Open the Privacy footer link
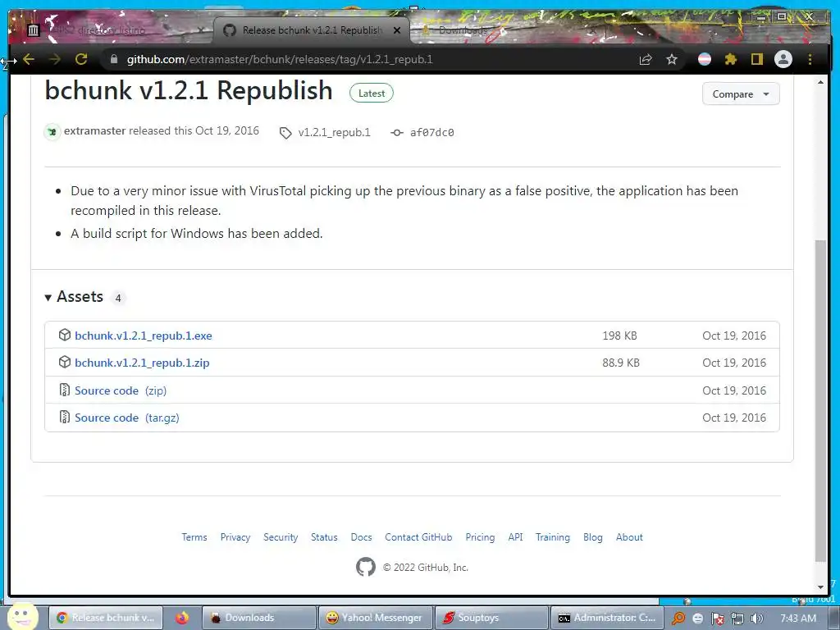 [235, 536]
